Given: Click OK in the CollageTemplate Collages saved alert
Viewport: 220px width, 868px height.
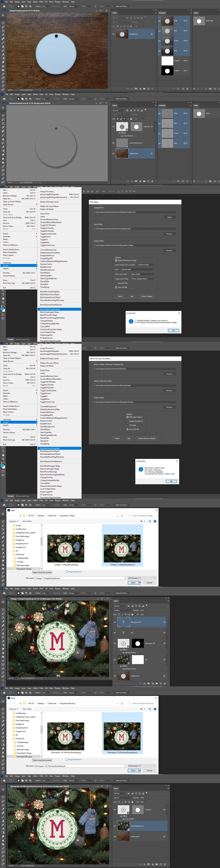Looking at the screenshot, I should pos(174,331).
